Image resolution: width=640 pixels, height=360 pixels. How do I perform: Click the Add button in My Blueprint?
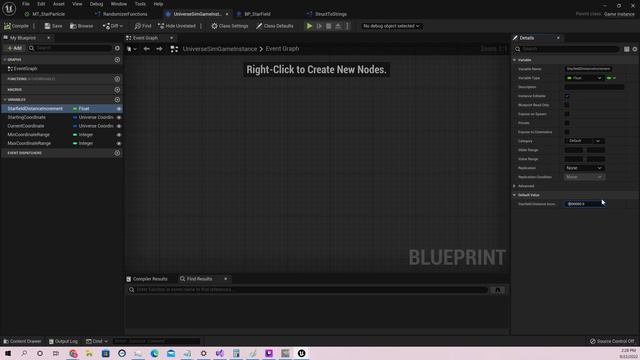[x=14, y=48]
